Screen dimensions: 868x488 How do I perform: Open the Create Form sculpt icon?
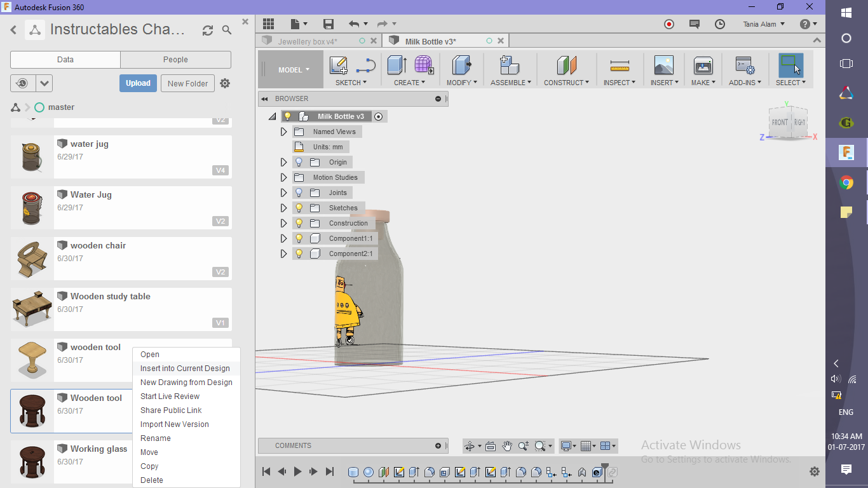pos(424,65)
